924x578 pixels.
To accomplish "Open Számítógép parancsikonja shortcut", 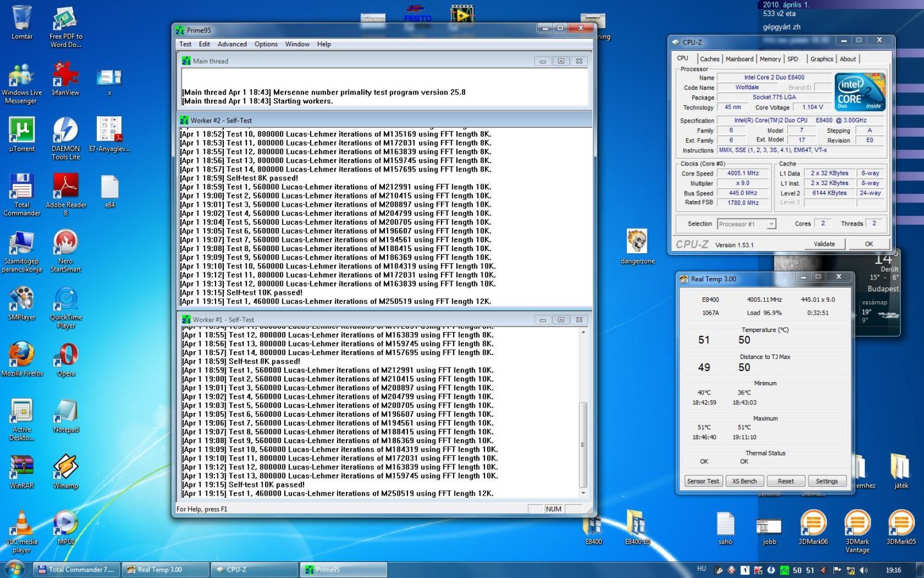I will click(x=22, y=251).
